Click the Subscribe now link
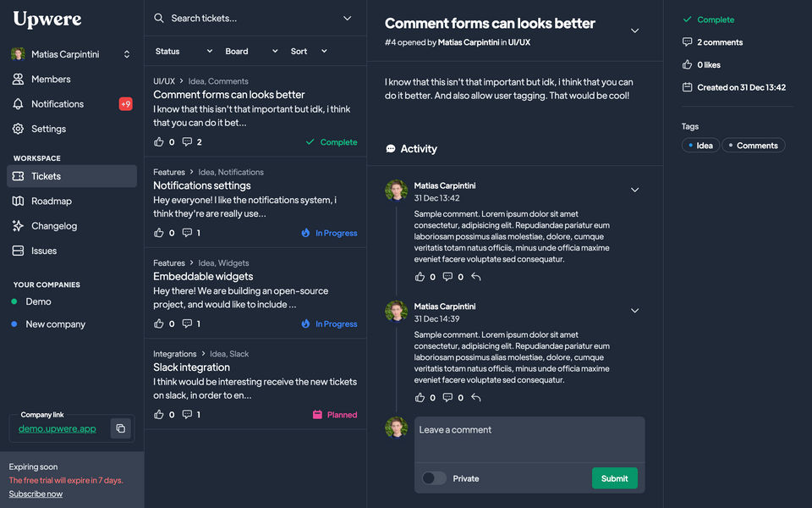 pyautogui.click(x=36, y=494)
